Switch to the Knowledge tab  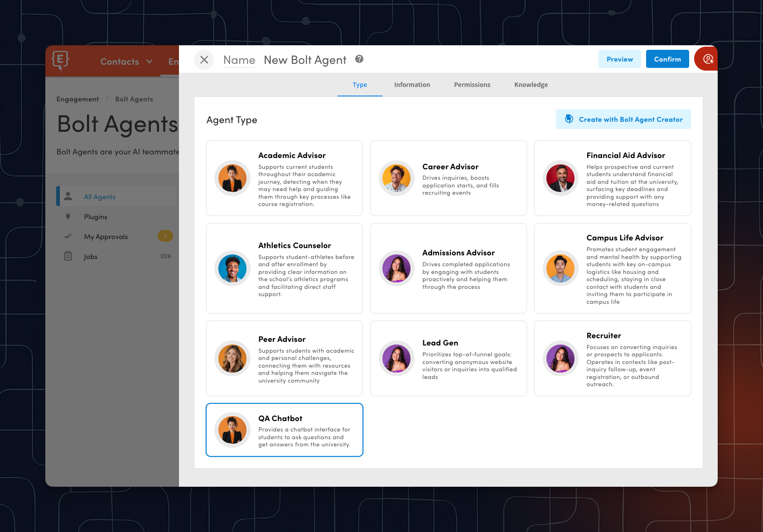click(531, 85)
